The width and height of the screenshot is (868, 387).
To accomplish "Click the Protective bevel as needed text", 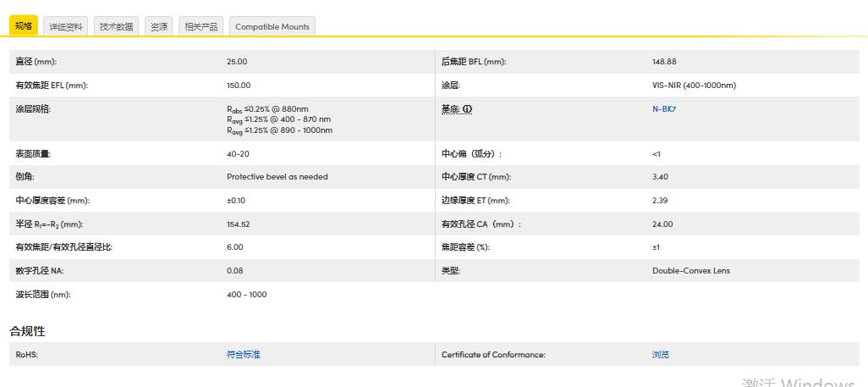I will [x=277, y=177].
